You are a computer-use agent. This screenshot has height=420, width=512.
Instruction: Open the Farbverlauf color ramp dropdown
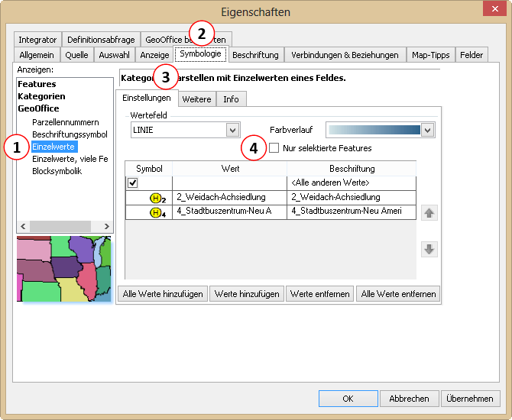[x=427, y=131]
